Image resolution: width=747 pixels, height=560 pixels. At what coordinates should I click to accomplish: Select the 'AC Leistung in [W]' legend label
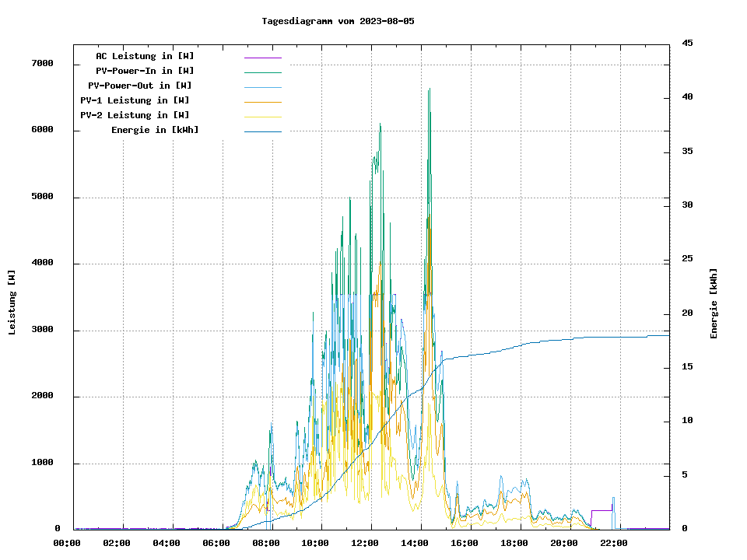coord(145,56)
